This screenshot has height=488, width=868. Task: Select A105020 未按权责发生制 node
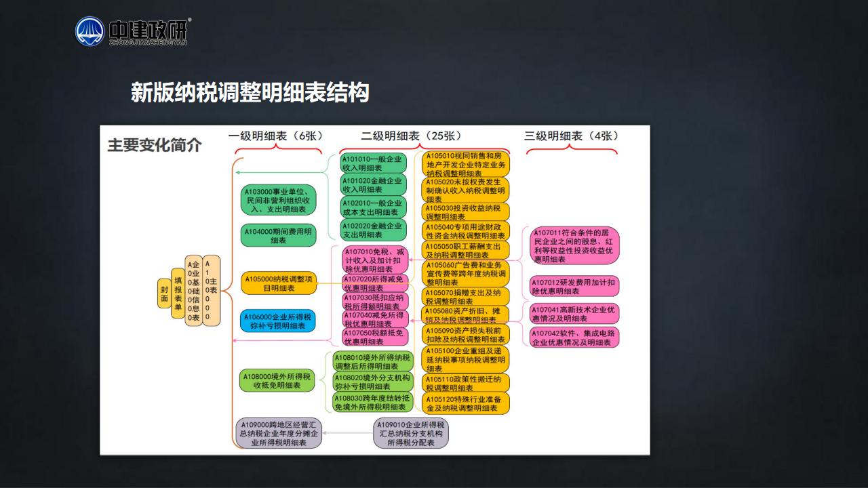(466, 190)
